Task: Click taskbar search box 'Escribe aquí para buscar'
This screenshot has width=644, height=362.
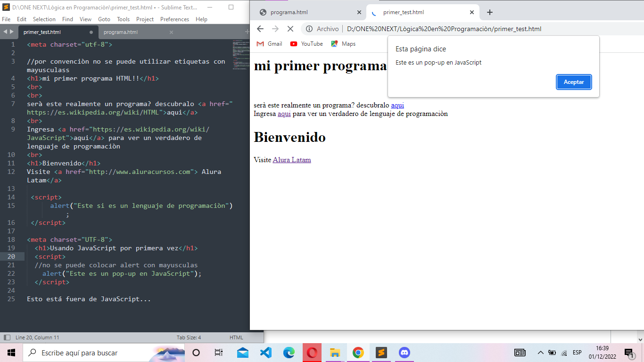Action: (104, 353)
